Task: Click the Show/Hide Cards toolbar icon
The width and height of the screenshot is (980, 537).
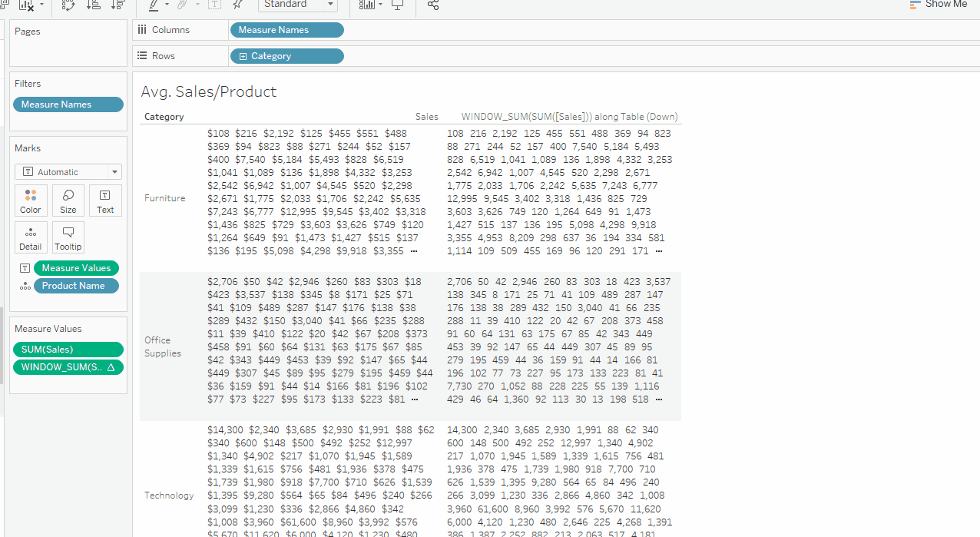Action: (366, 5)
